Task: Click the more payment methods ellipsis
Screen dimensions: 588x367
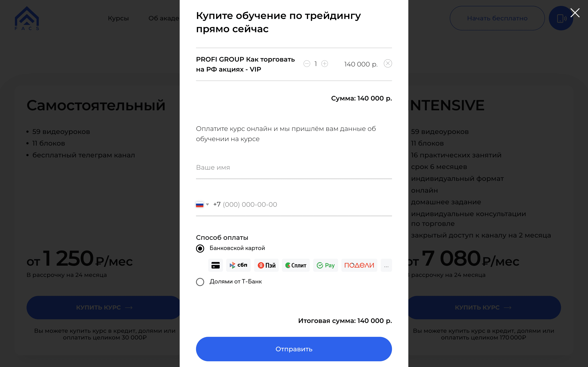Action: point(386,265)
